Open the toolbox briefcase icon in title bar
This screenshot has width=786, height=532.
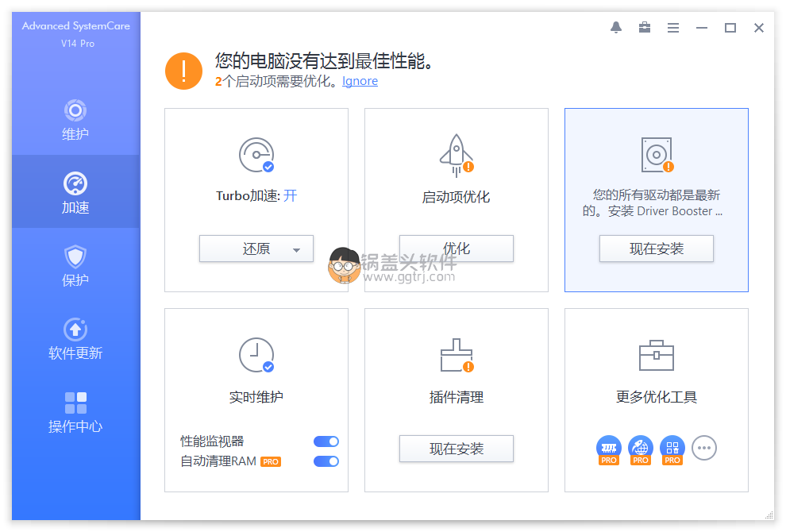point(645,28)
